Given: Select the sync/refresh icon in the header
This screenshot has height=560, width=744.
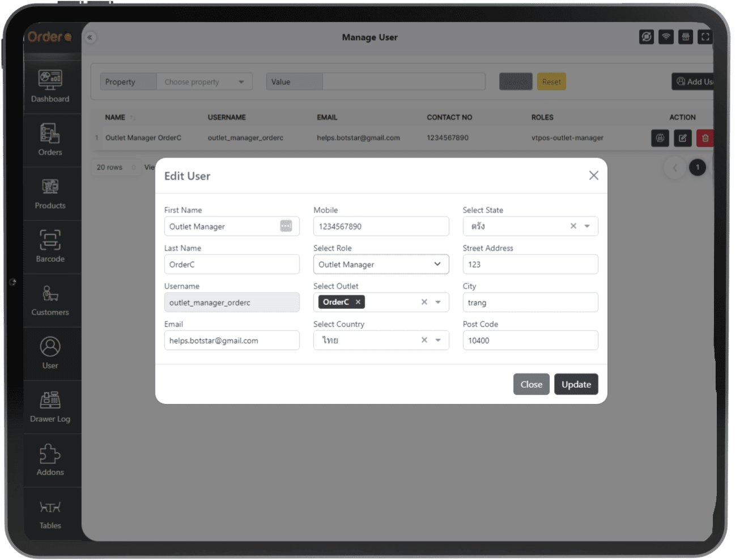Looking at the screenshot, I should [647, 37].
